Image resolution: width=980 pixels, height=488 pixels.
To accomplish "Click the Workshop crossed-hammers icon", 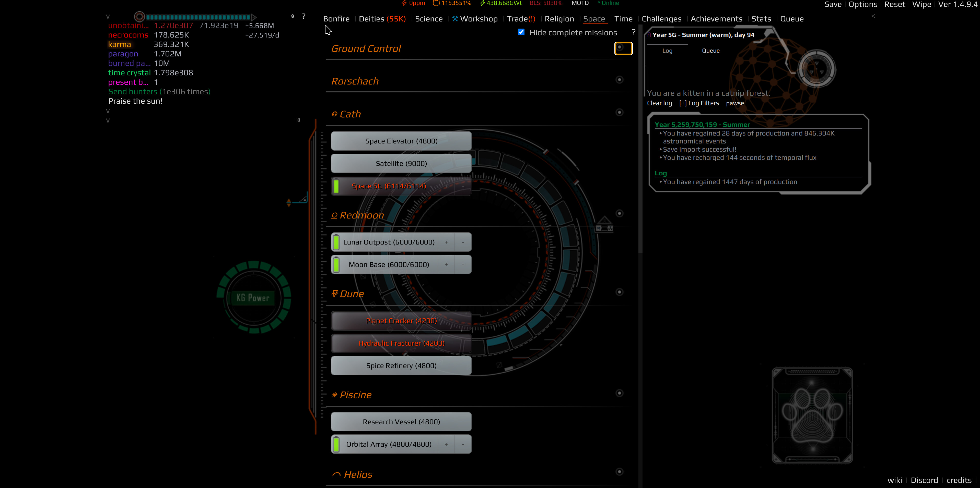I will [455, 18].
